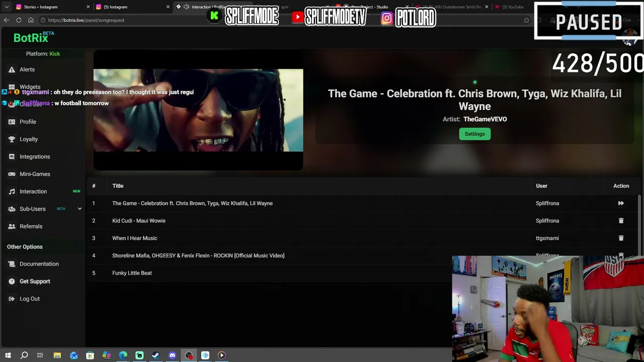The image size is (644, 362).
Task: Open the Get Support link
Action: pos(35,282)
